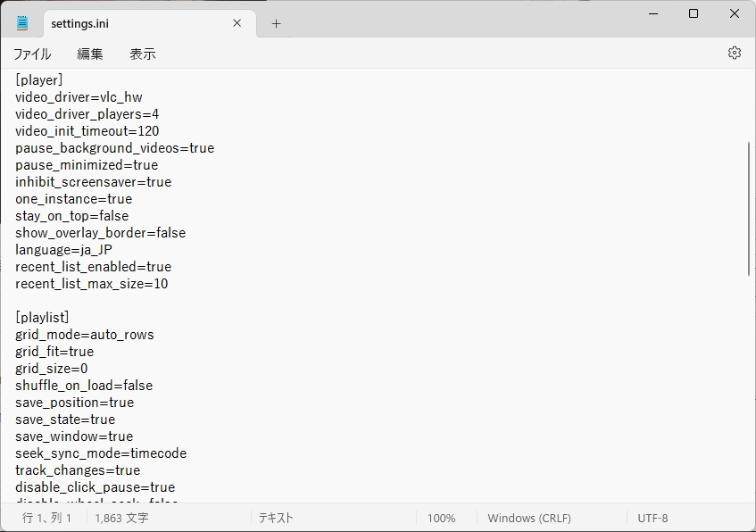This screenshot has width=756, height=532.
Task: Add a new tab with plus icon
Action: [x=276, y=24]
